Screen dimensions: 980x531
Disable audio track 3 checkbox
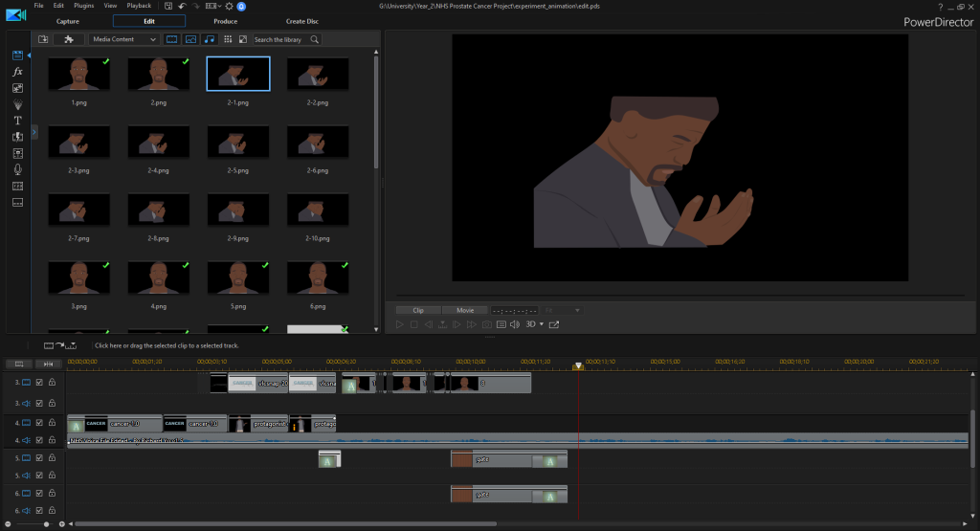[39, 404]
